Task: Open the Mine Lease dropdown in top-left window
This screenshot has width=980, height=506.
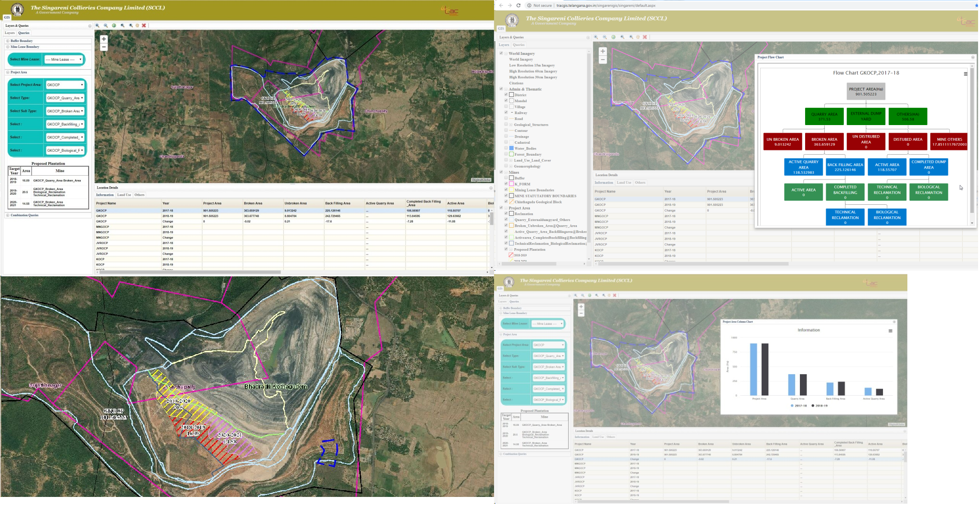Action: [x=64, y=60]
